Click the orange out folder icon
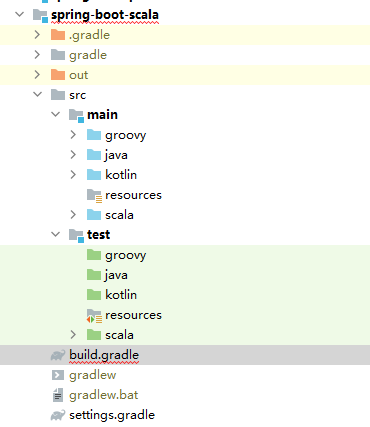Image resolution: width=370 pixels, height=427 pixels. click(58, 75)
